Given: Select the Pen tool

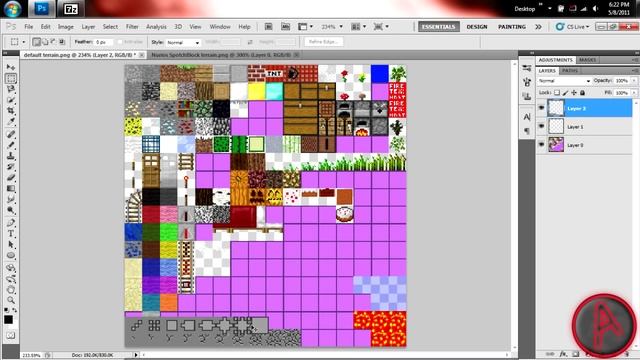Looking at the screenshot, I should pyautogui.click(x=11, y=223).
